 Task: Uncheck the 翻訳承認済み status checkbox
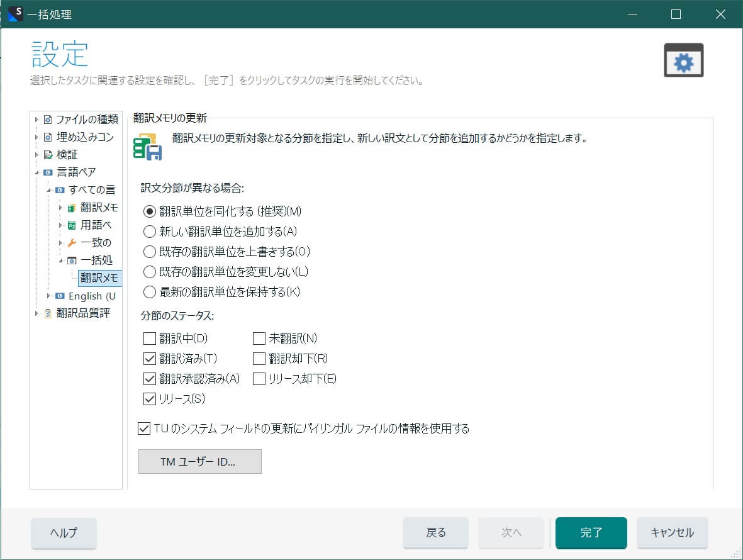click(x=150, y=379)
